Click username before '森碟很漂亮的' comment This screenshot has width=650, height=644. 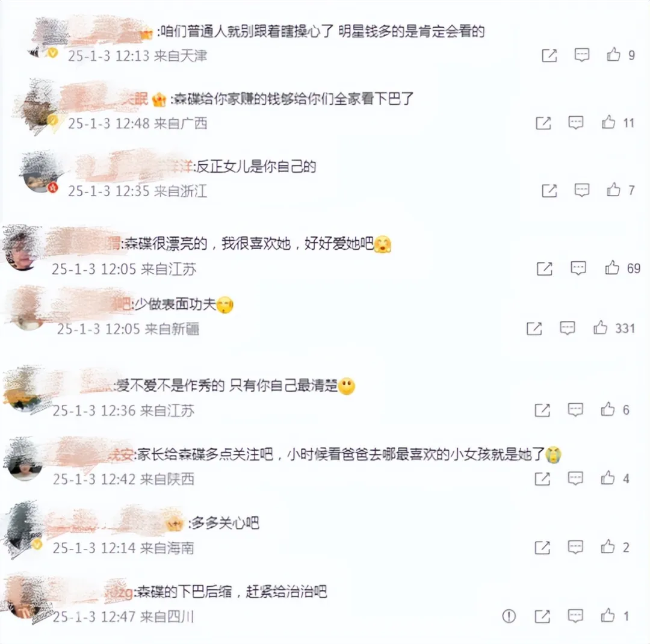[x=82, y=242]
